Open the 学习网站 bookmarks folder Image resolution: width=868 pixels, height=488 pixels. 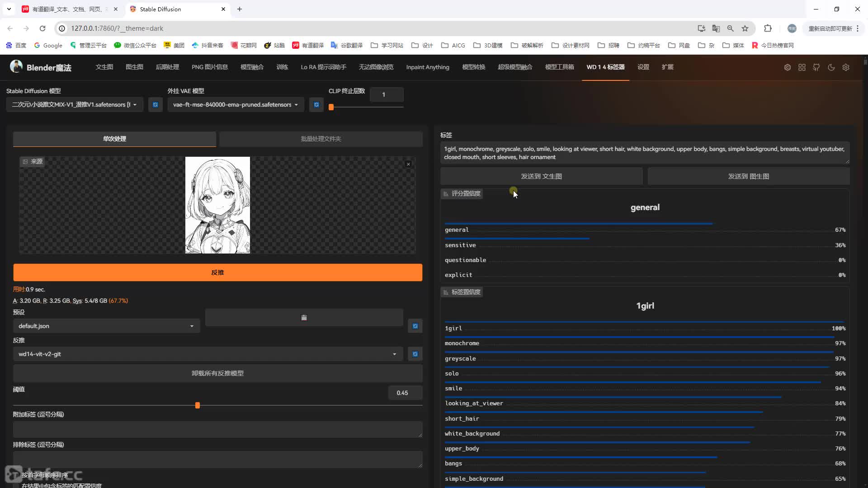tap(387, 45)
